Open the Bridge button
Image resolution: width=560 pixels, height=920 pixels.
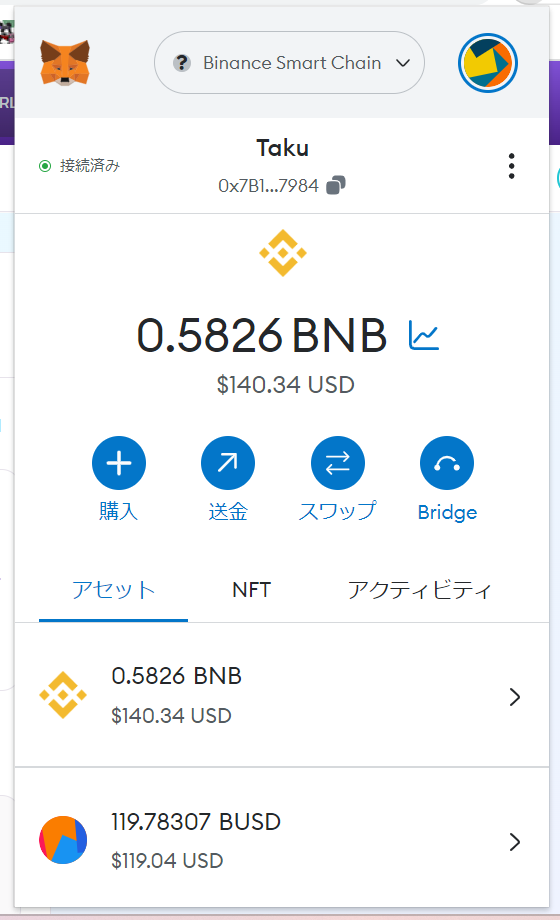pyautogui.click(x=447, y=463)
